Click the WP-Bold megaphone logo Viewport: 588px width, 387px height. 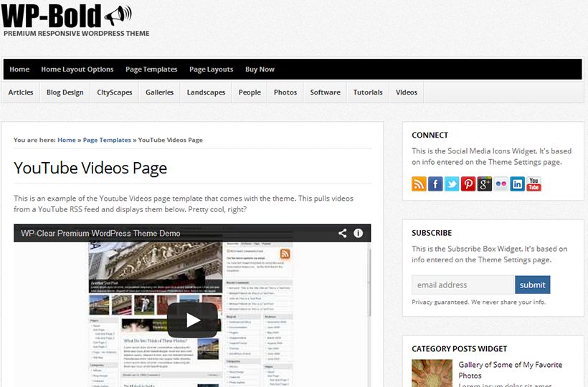67,15
